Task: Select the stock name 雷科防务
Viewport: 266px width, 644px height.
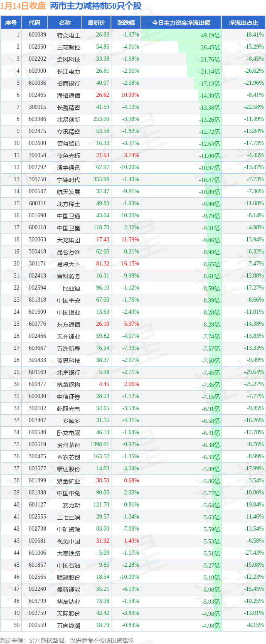Action: [x=69, y=276]
